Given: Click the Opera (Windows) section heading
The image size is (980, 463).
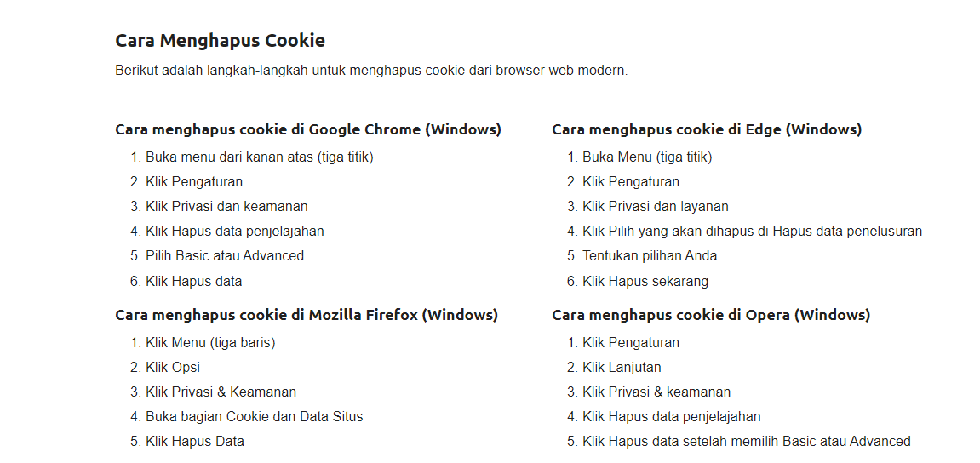Looking at the screenshot, I should (x=711, y=315).
